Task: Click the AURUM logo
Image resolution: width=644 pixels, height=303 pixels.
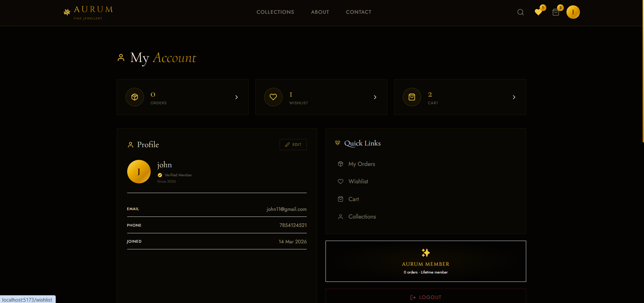Action: coord(88,12)
